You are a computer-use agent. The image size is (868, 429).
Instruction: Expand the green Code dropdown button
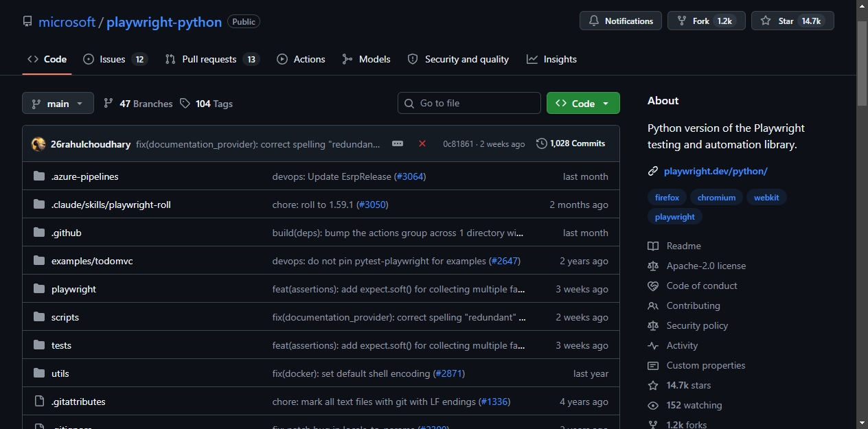(583, 103)
